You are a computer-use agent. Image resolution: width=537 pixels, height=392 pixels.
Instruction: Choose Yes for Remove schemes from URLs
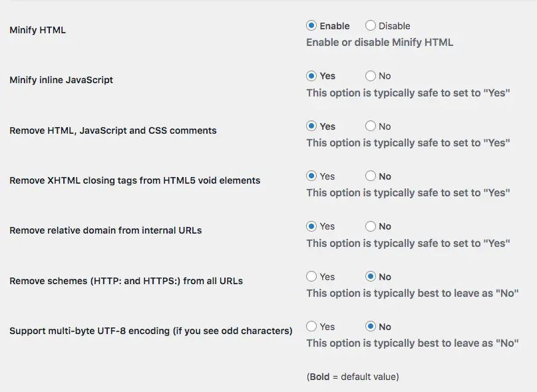[x=311, y=277]
